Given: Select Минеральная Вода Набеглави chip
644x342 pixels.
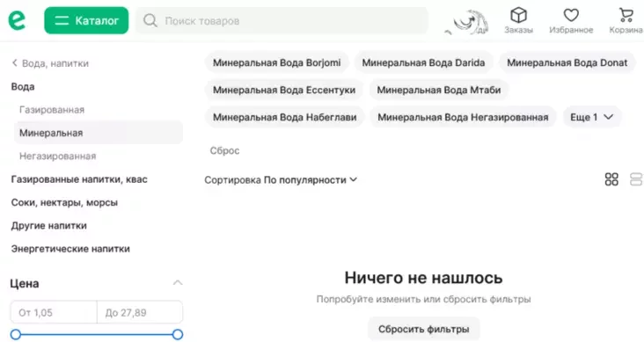Looking at the screenshot, I should tap(285, 117).
